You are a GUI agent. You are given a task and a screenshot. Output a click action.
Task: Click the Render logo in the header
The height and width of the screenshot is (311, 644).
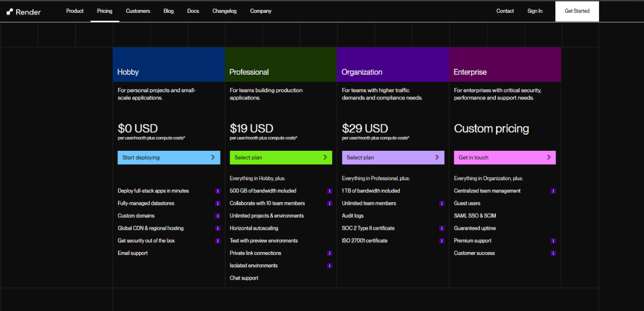[24, 11]
